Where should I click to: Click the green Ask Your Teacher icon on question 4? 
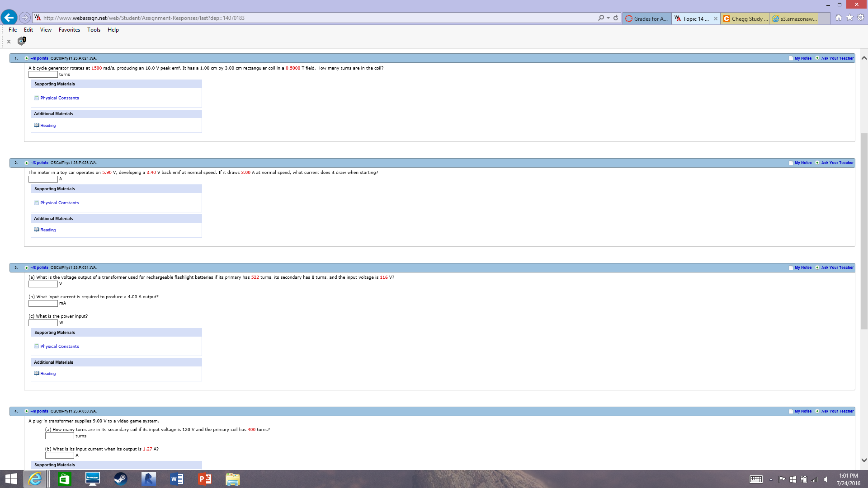(817, 411)
